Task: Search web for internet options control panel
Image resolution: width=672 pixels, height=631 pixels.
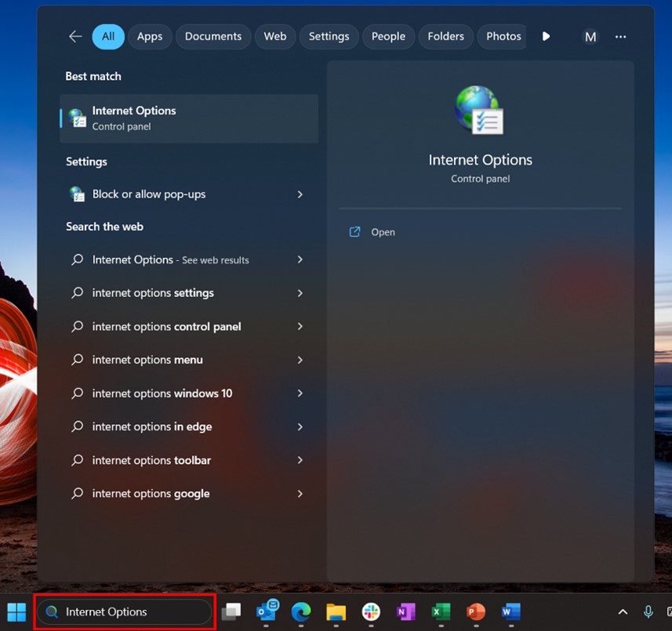Action: (x=189, y=326)
